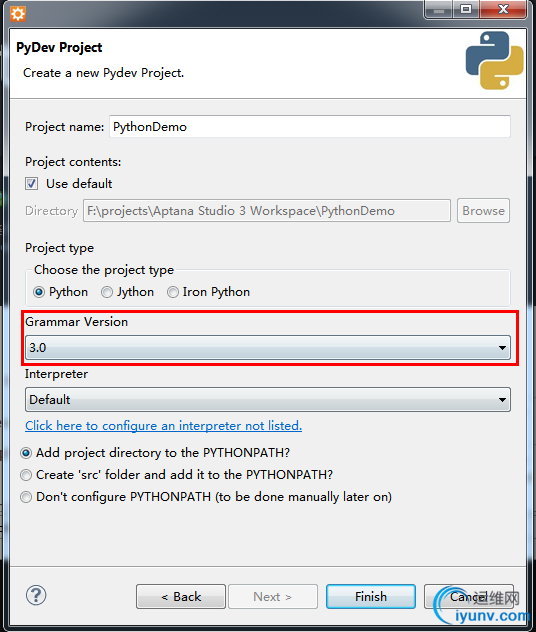Image resolution: width=536 pixels, height=632 pixels.
Task: Select the Jython project type
Action: click(x=107, y=292)
